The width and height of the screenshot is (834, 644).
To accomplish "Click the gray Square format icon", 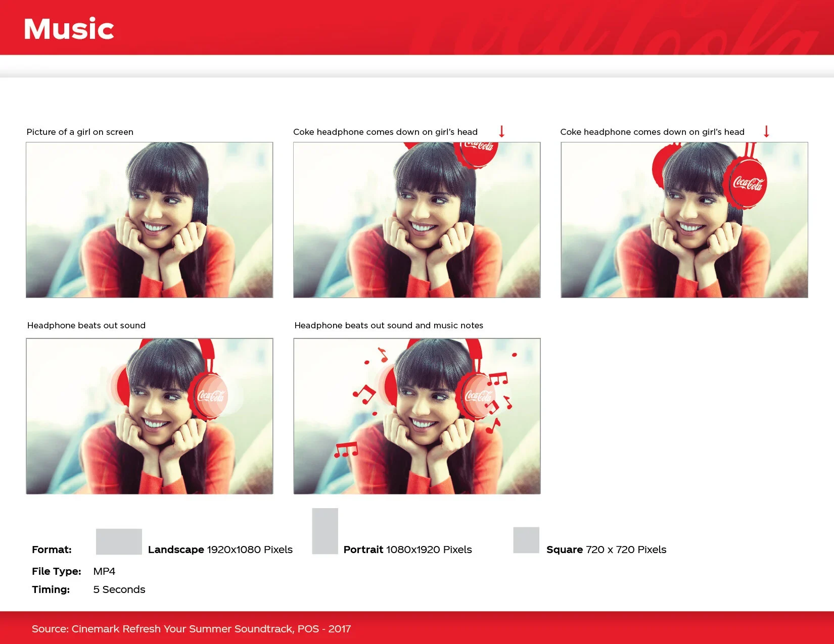I will click(x=526, y=540).
